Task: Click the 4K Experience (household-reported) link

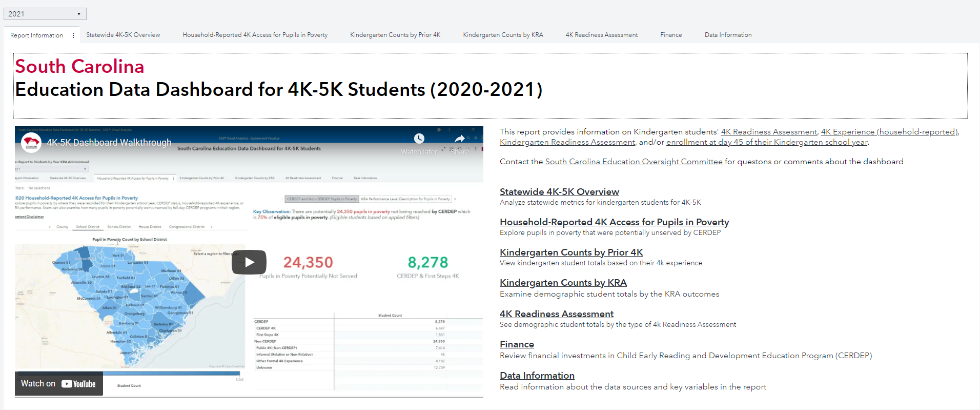Action: (889, 132)
